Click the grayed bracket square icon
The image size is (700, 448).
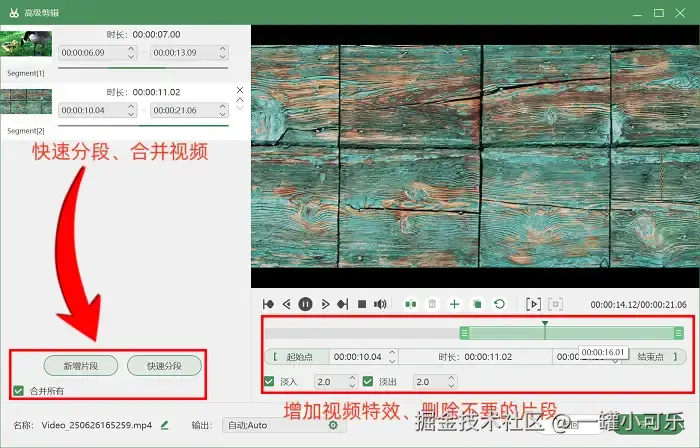555,304
